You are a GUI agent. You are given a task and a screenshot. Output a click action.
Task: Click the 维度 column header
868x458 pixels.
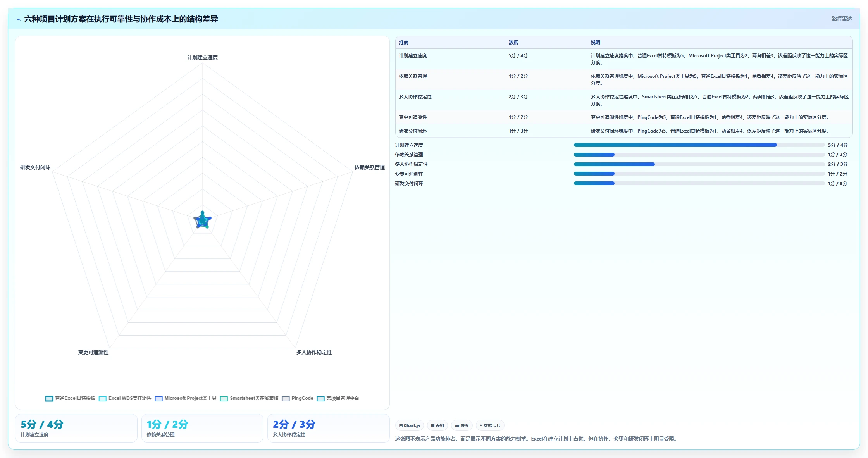403,43
